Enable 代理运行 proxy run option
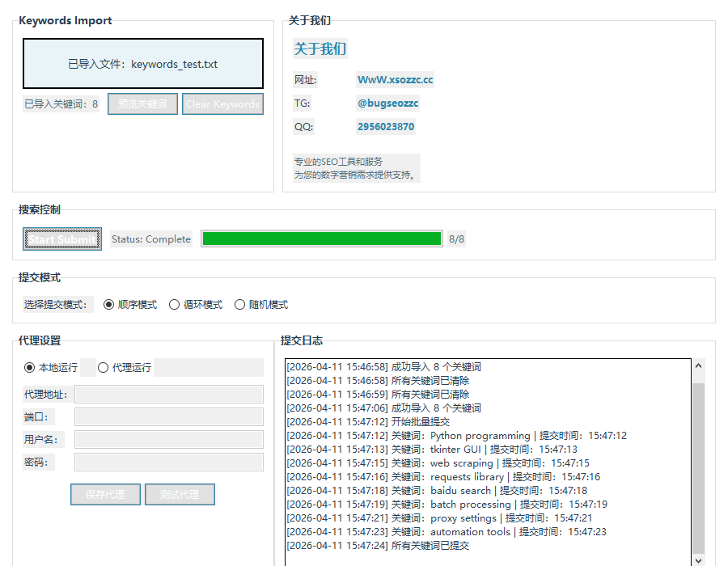Screen dimensions: 728x566 tap(103, 368)
